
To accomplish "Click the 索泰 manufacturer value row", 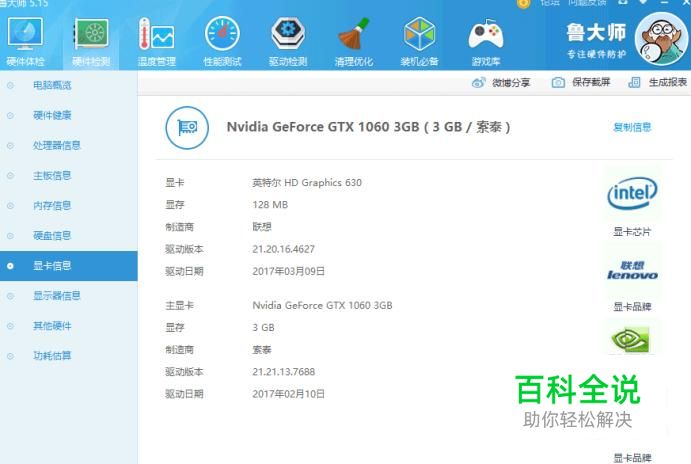I will click(262, 350).
